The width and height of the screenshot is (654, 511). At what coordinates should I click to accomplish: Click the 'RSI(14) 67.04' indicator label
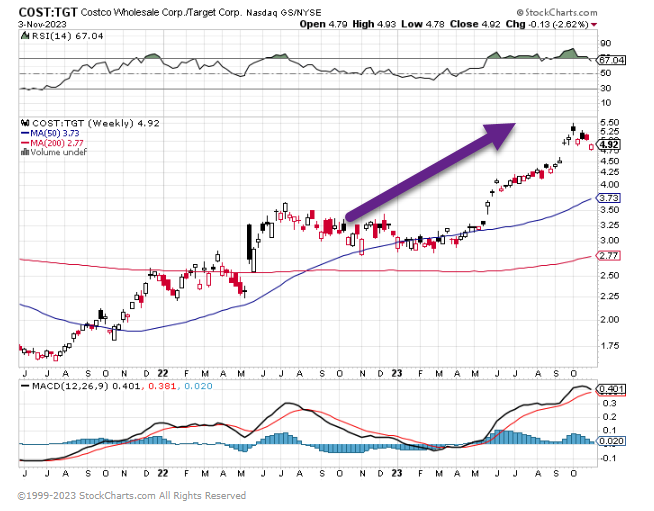tap(67, 36)
